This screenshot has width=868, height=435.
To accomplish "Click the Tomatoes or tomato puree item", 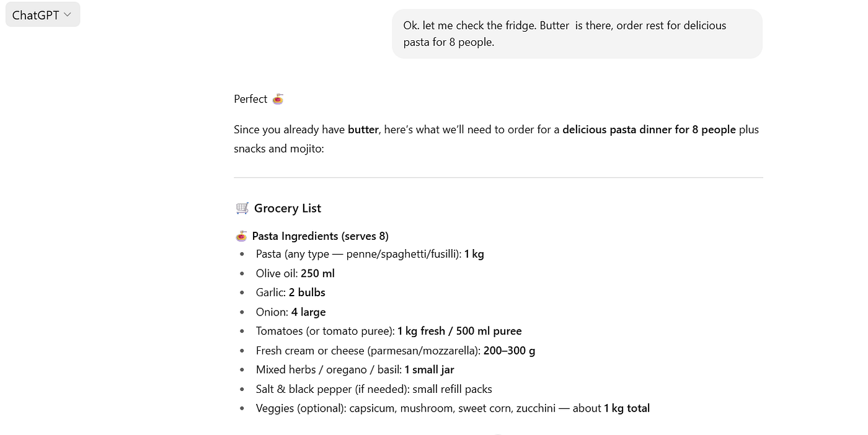I will (x=388, y=331).
